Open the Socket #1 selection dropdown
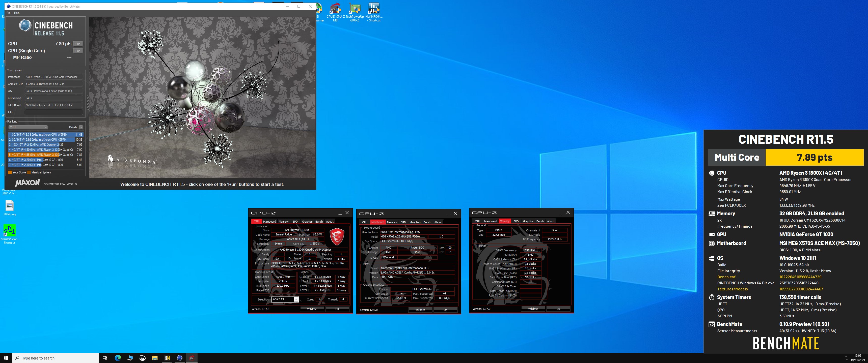 (x=285, y=299)
